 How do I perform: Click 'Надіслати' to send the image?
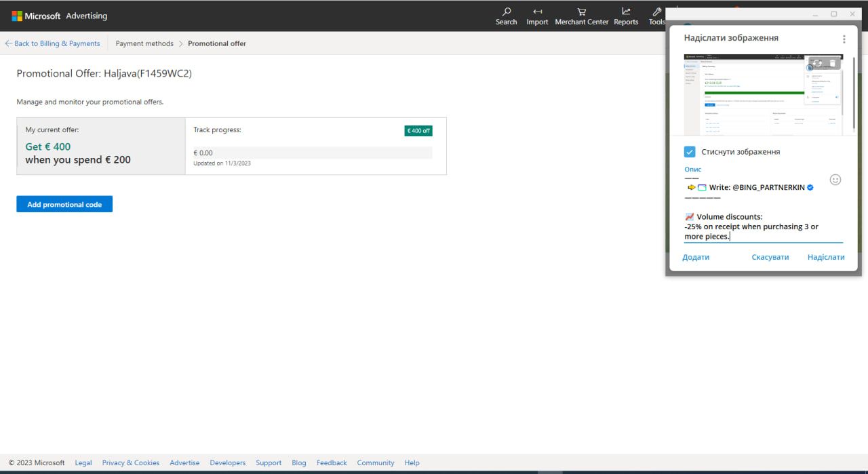[825, 257]
